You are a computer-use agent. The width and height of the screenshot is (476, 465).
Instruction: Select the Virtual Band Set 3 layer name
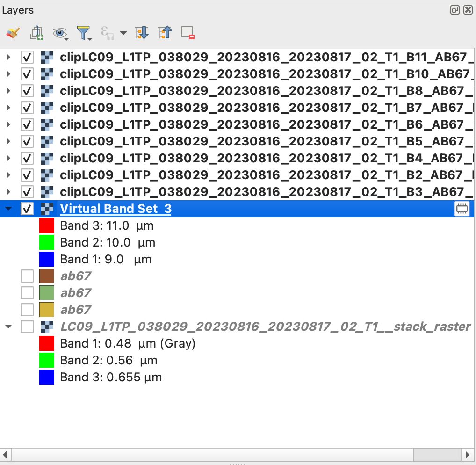[115, 209]
